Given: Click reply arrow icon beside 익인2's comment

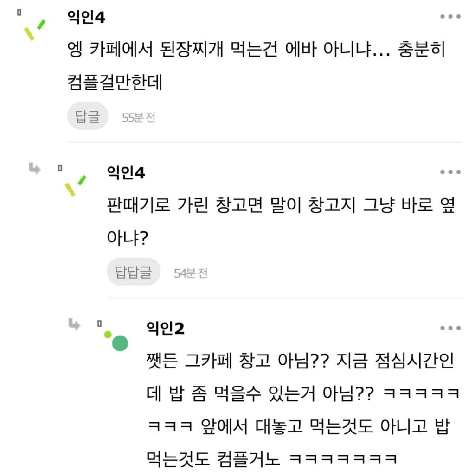Looking at the screenshot, I should 74,324.
